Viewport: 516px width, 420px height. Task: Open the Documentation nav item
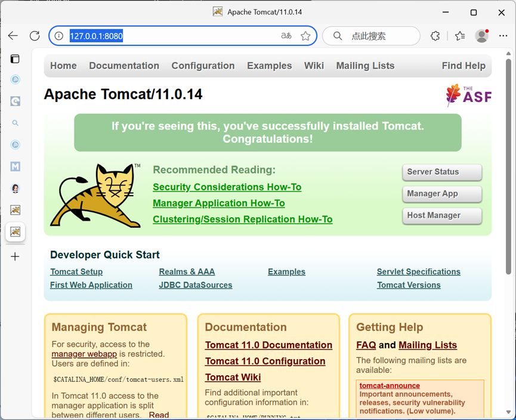point(124,66)
